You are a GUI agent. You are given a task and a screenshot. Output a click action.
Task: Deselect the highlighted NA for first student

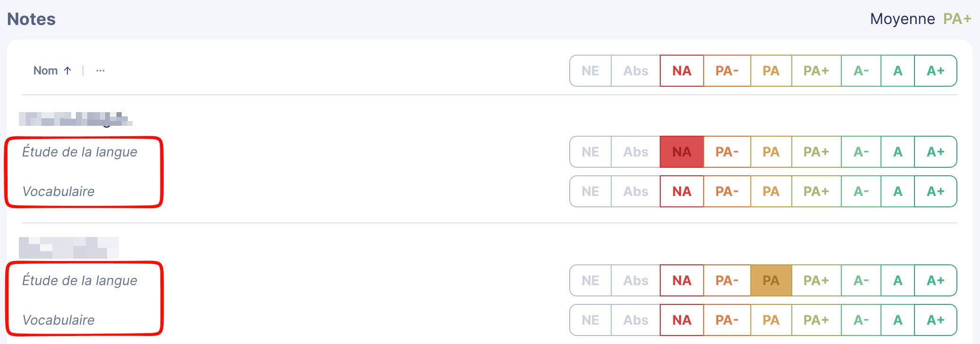pyautogui.click(x=681, y=152)
